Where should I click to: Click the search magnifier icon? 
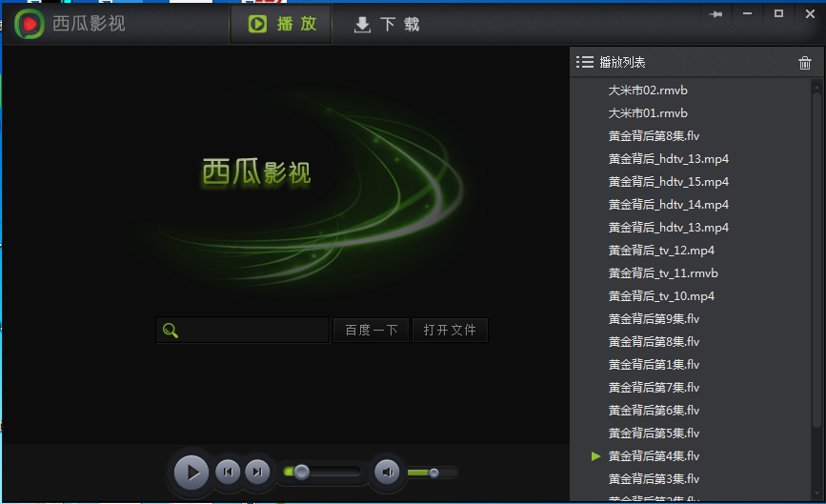(171, 331)
